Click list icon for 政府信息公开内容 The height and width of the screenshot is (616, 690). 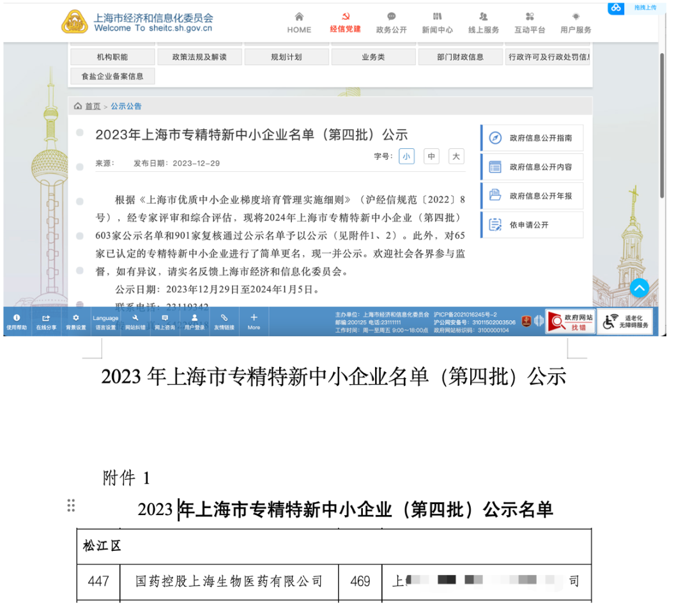(x=495, y=167)
